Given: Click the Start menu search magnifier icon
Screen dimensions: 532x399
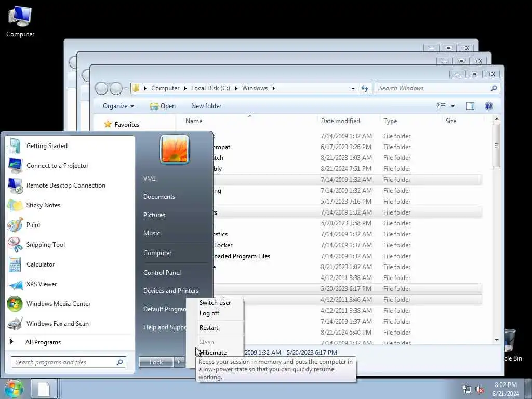Looking at the screenshot, I should (120, 362).
